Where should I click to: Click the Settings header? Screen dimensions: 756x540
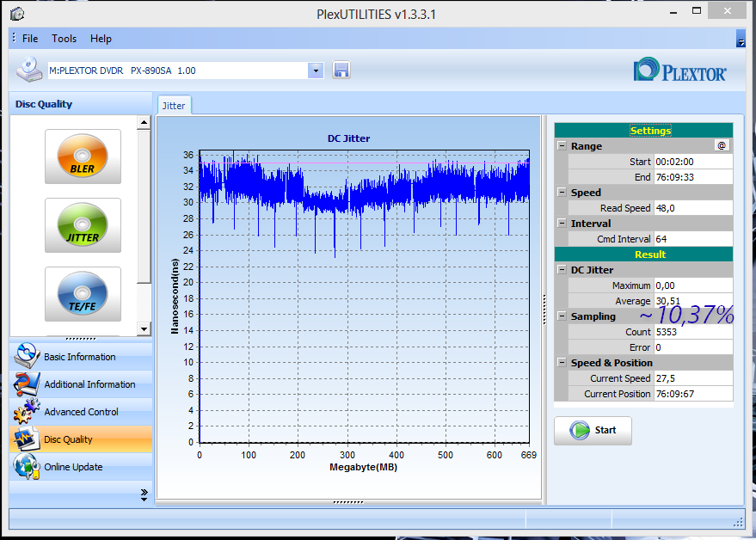point(643,130)
